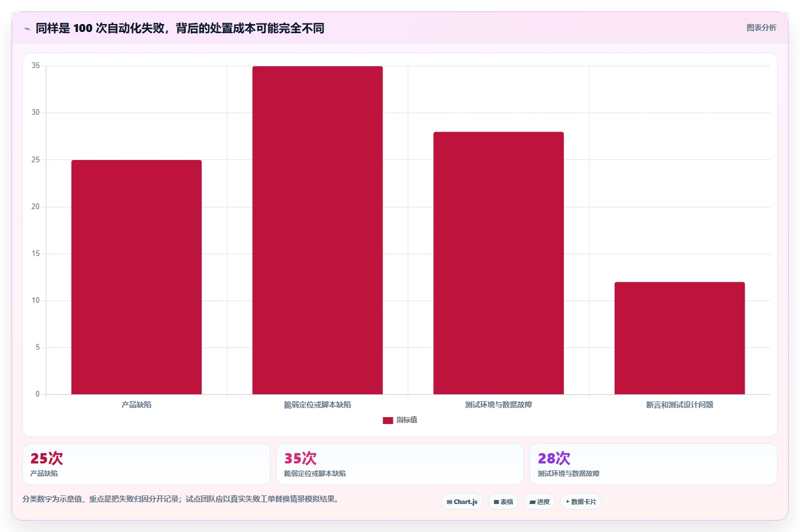The width and height of the screenshot is (800, 532).
Task: Click the y-axis tick label 25
Action: coord(35,160)
